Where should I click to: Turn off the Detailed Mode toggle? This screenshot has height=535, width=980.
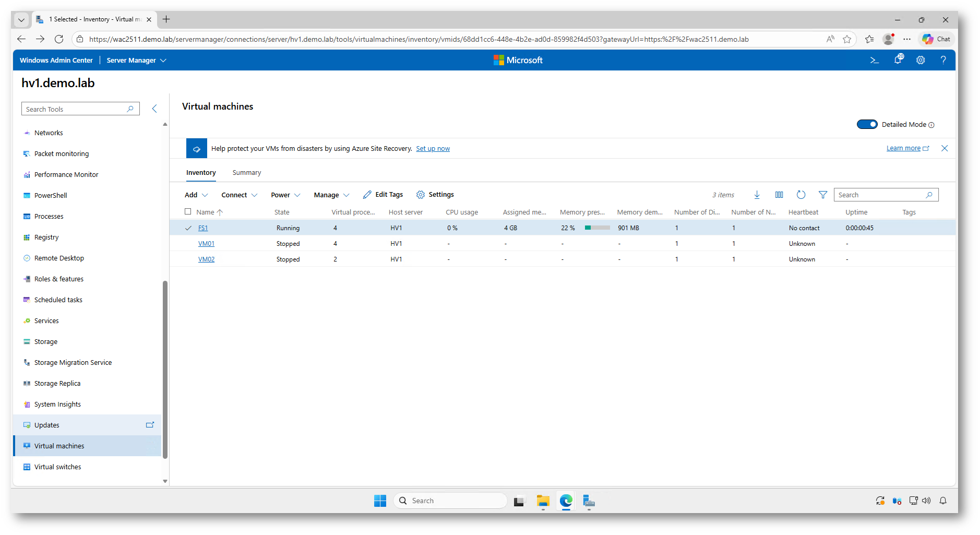[867, 124]
